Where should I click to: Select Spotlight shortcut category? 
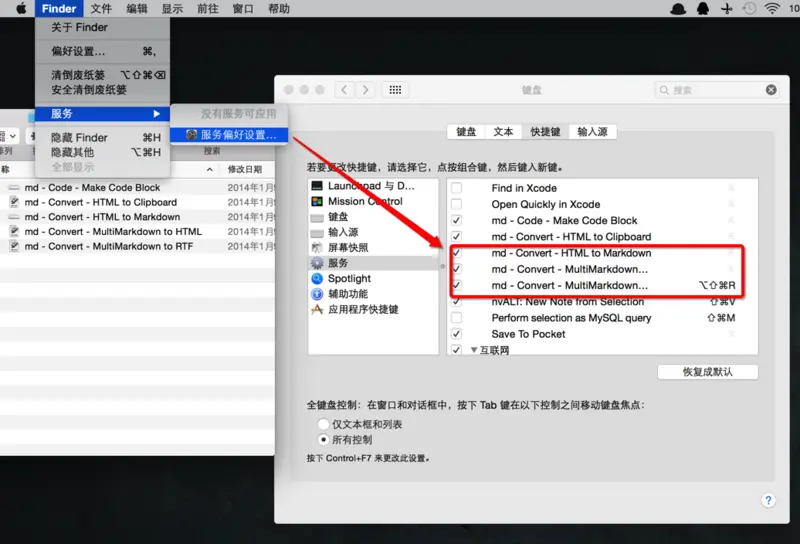pyautogui.click(x=373, y=279)
